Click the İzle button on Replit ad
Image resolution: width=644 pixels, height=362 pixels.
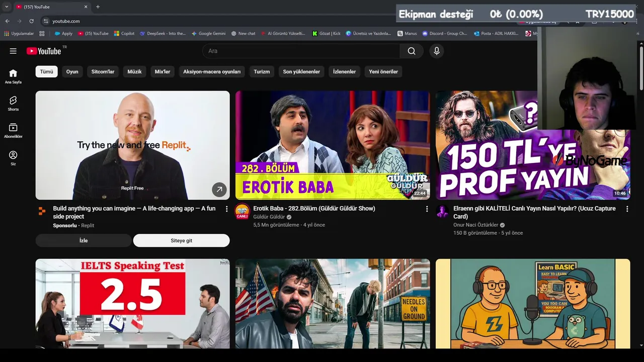[84, 240]
